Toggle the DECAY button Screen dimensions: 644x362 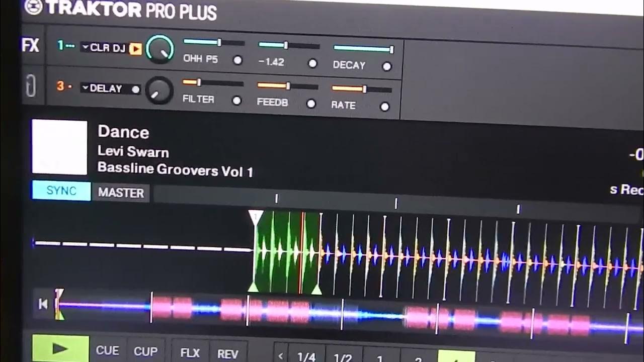(x=386, y=66)
